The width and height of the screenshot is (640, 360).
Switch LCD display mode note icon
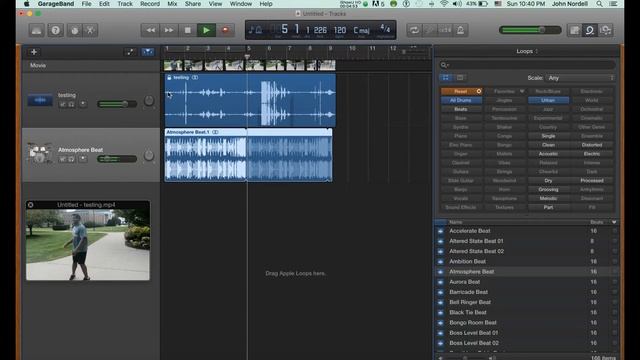(256, 30)
